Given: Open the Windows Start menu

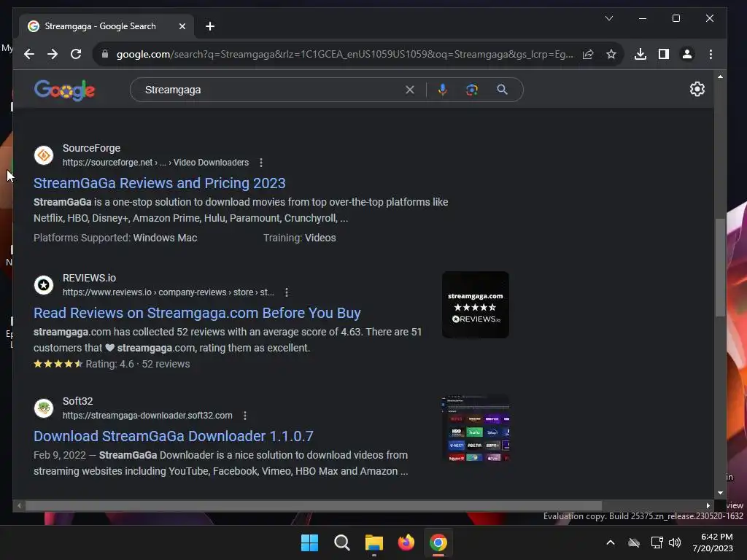Looking at the screenshot, I should 309,542.
